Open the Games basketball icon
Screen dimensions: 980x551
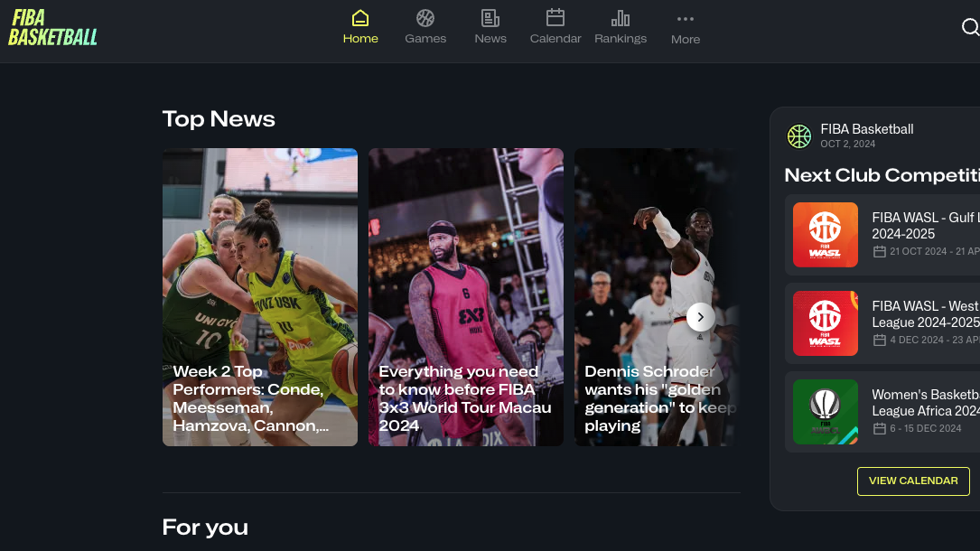[x=425, y=18]
